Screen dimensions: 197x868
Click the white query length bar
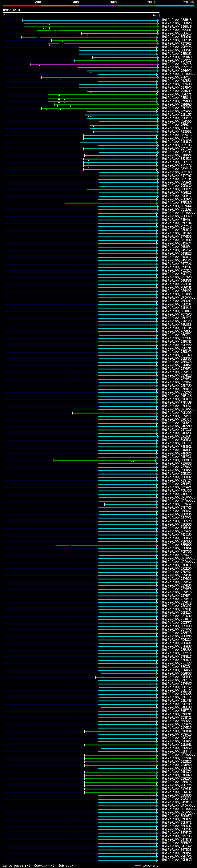(x=81, y=13)
